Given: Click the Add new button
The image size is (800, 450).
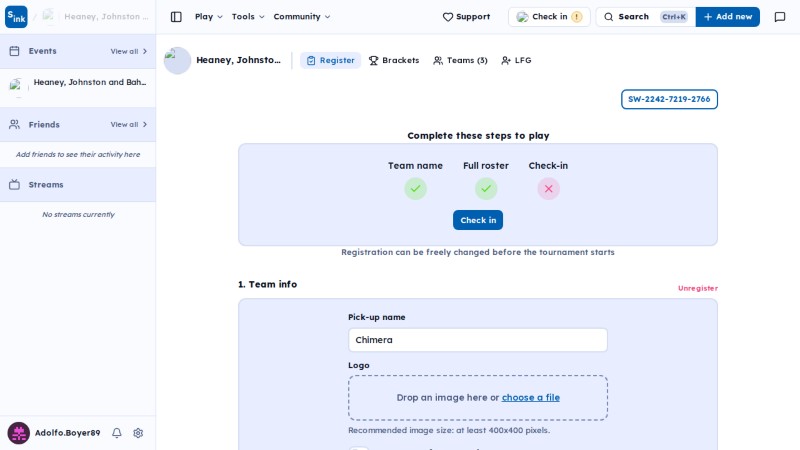Looking at the screenshot, I should [x=728, y=17].
